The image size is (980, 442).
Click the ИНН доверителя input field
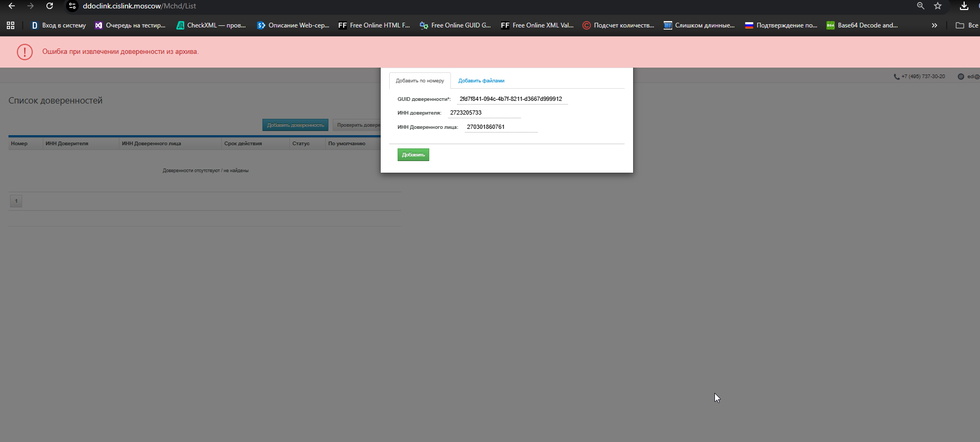(x=484, y=112)
